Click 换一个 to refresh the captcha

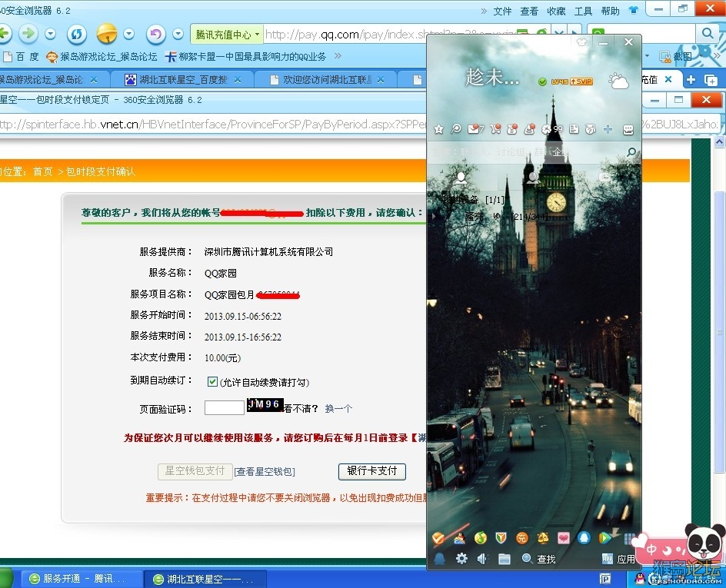(338, 408)
